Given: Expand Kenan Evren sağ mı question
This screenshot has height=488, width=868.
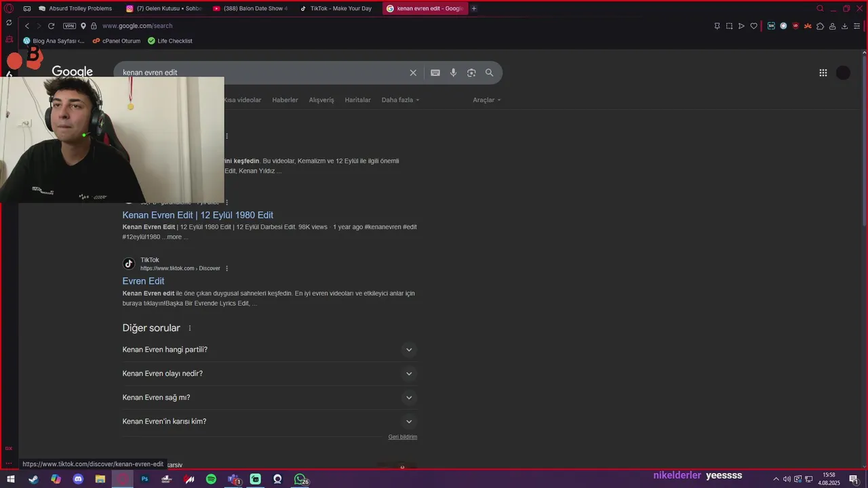Looking at the screenshot, I should 270,397.
